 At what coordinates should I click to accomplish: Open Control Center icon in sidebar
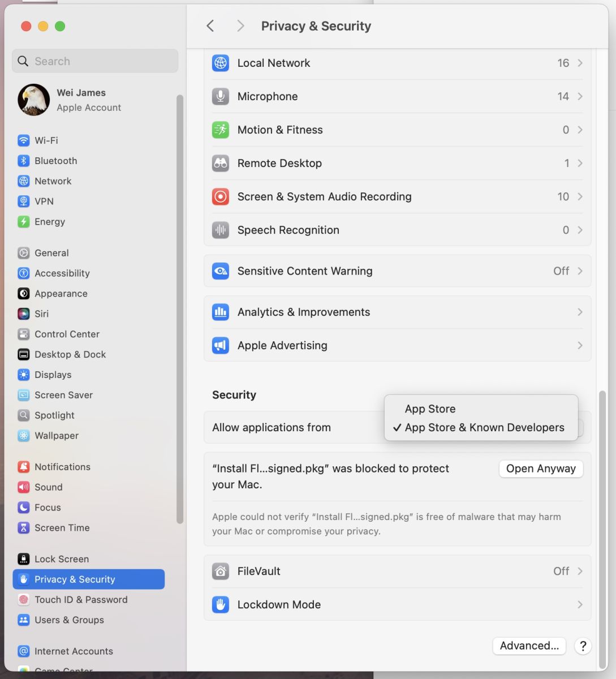pyautogui.click(x=23, y=334)
